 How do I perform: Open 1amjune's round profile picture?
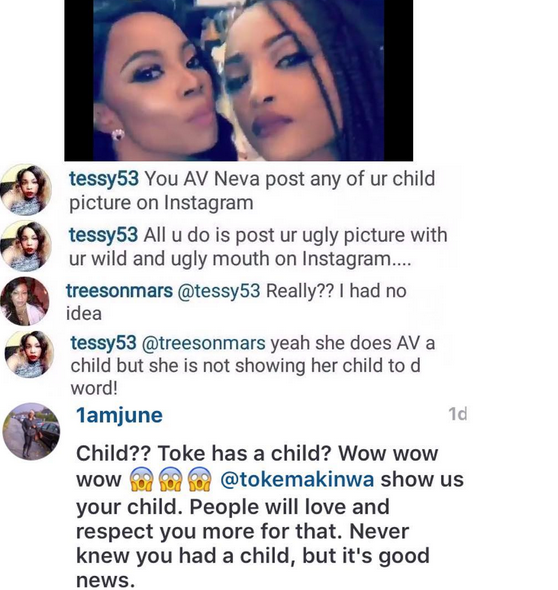pyautogui.click(x=31, y=432)
